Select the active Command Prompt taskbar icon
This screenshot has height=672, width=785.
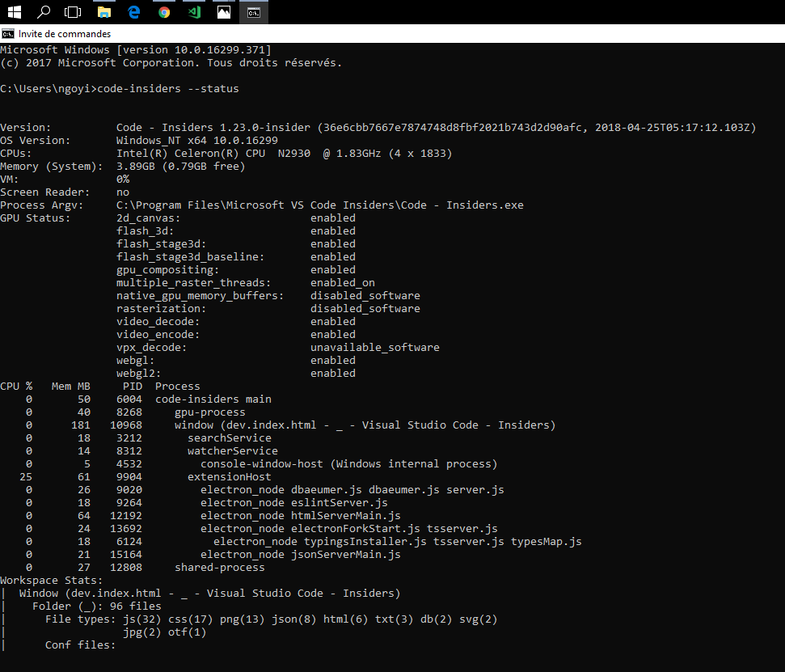click(253, 12)
